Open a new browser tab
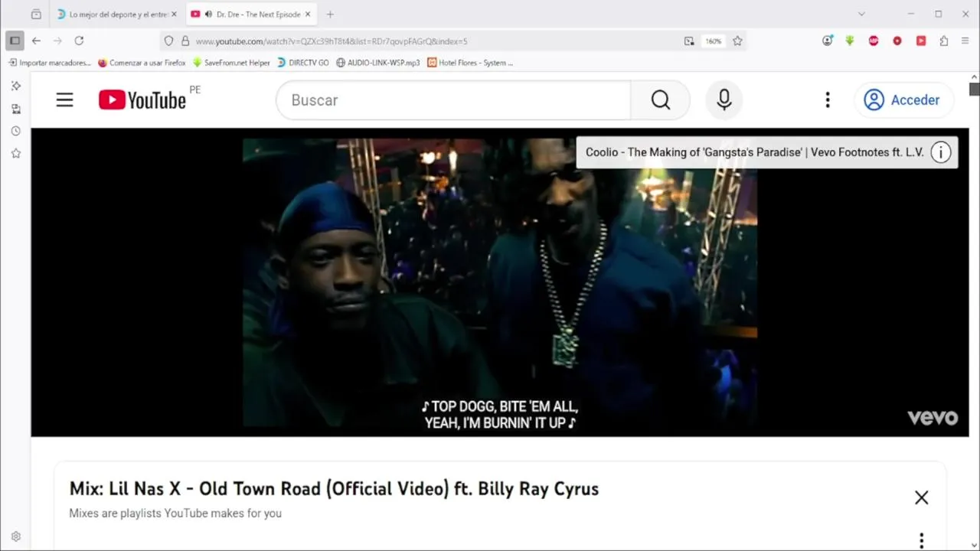This screenshot has height=551, width=980. 330,14
